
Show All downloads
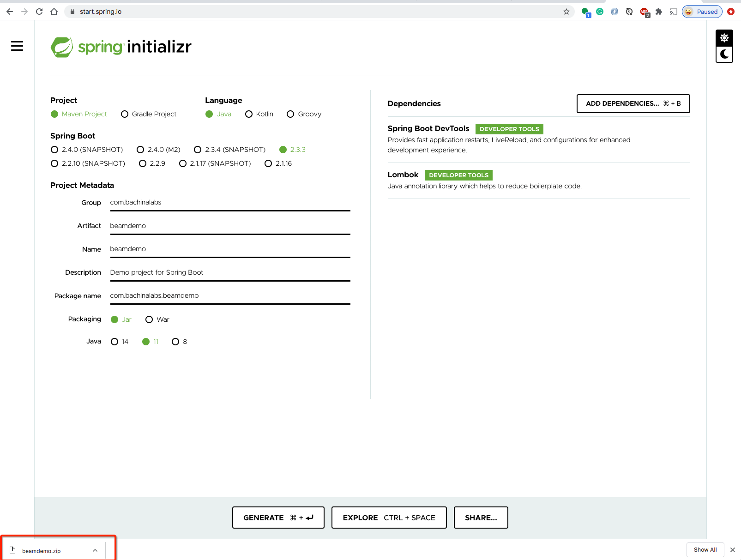coord(705,549)
